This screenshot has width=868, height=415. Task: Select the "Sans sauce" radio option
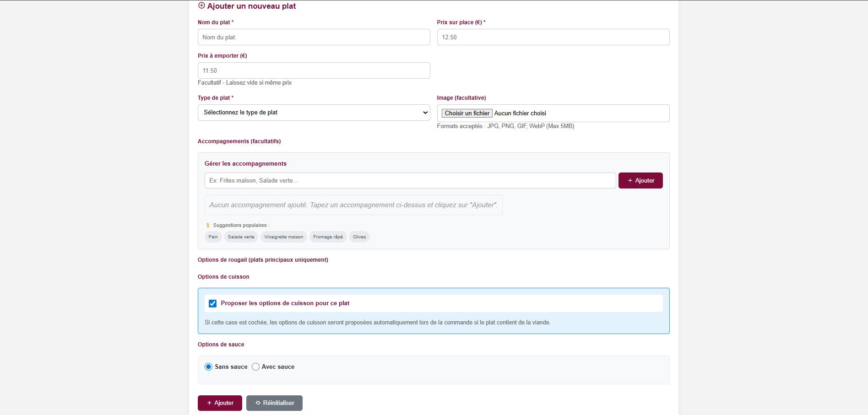click(209, 367)
